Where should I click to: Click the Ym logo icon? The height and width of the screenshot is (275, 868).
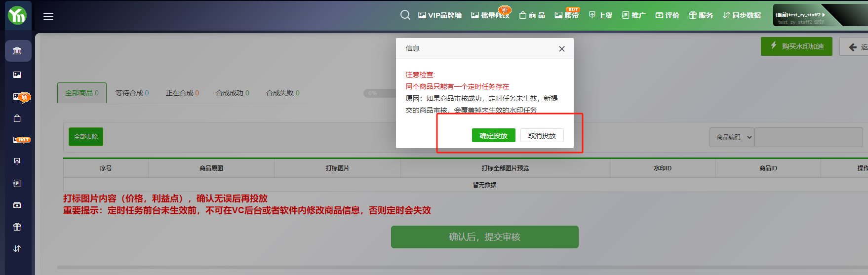pyautogui.click(x=17, y=15)
